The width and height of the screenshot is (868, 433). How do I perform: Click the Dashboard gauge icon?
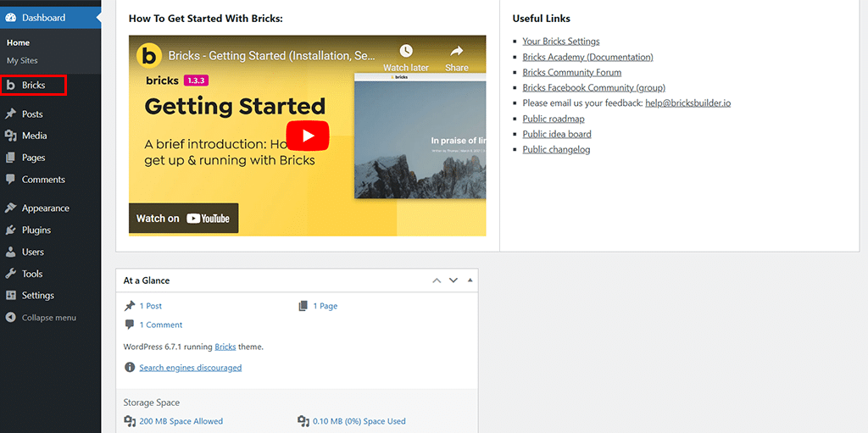(10, 18)
